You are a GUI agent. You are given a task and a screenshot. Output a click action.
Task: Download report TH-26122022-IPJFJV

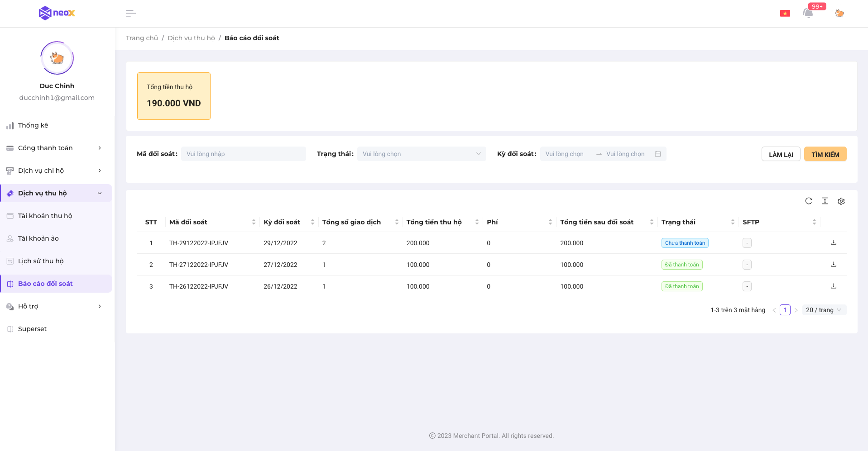(833, 286)
